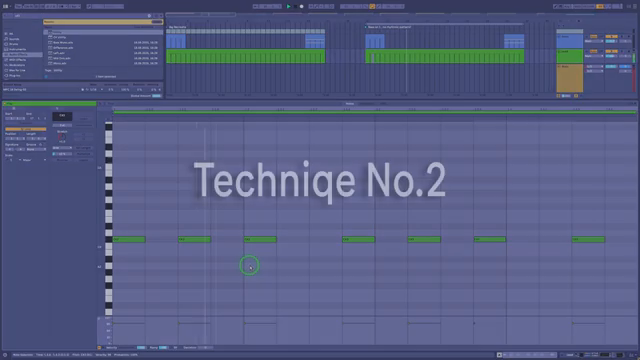Select the MIDI Effects browser category
The image size is (640, 360).
pyautogui.click(x=17, y=60)
